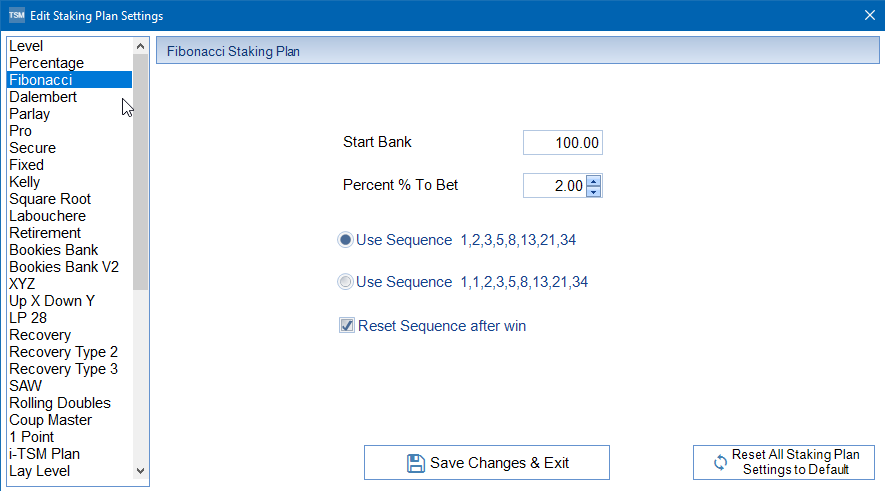
Task: Select sequence 1,1,2,3,5,8,13,21,34 radio button
Action: [345, 282]
